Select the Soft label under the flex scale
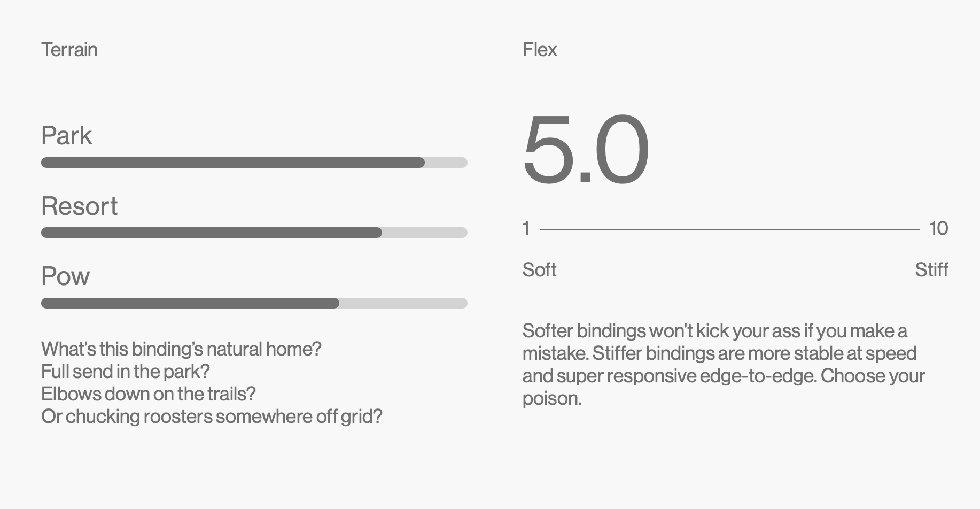This screenshot has width=980, height=509. tap(539, 269)
